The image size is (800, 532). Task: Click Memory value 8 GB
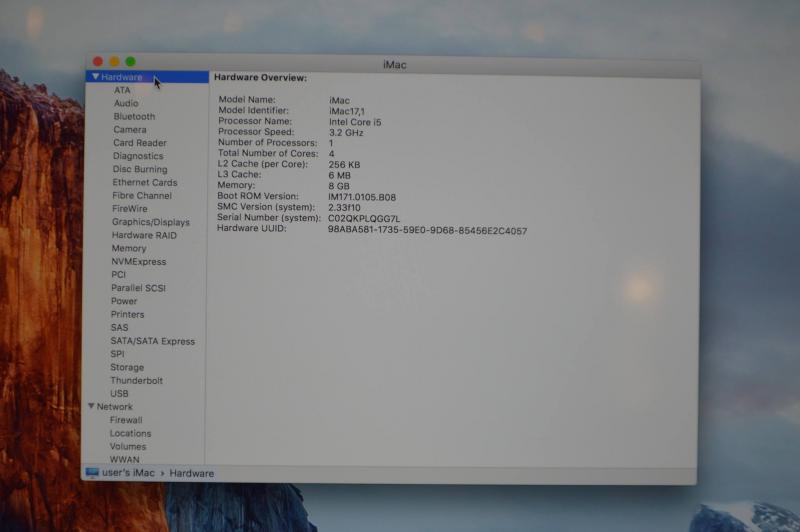[339, 186]
